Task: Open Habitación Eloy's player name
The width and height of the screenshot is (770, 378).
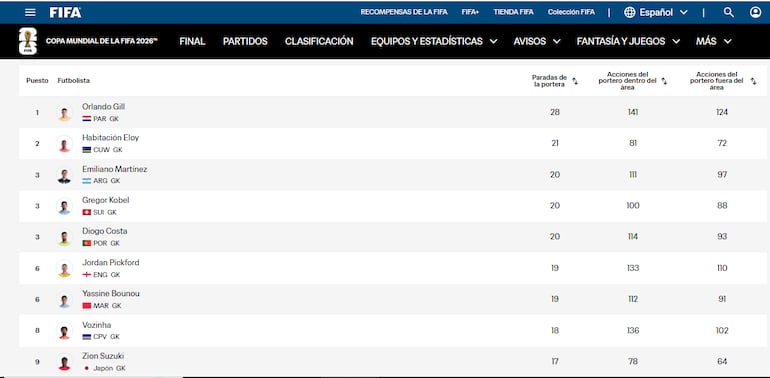Action: coord(110,137)
